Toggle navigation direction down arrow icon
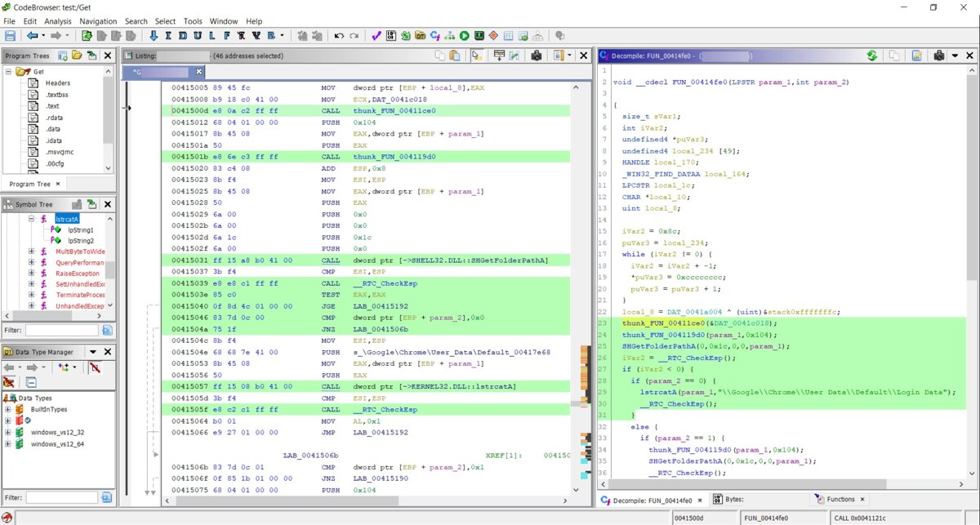The image size is (980, 525). [x=154, y=36]
